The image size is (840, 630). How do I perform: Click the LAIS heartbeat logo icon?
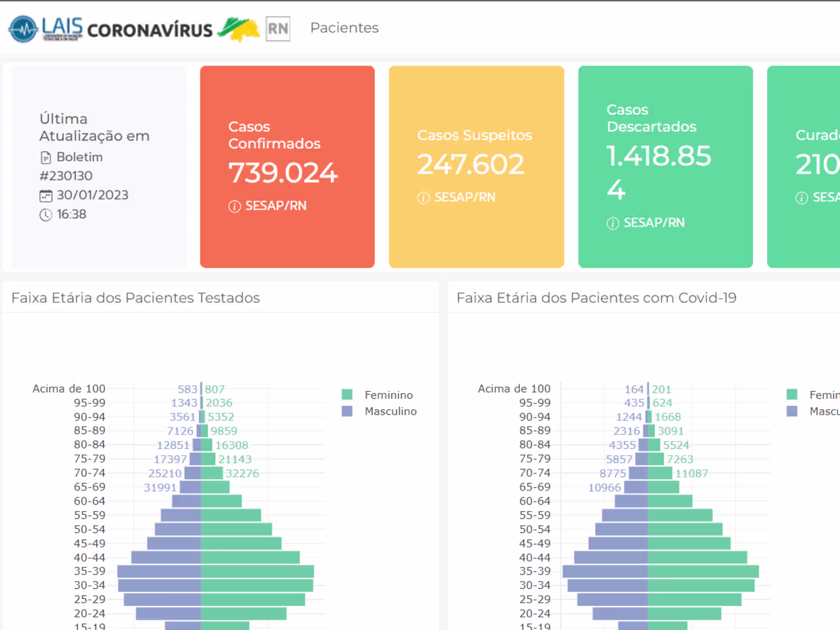coord(23,29)
